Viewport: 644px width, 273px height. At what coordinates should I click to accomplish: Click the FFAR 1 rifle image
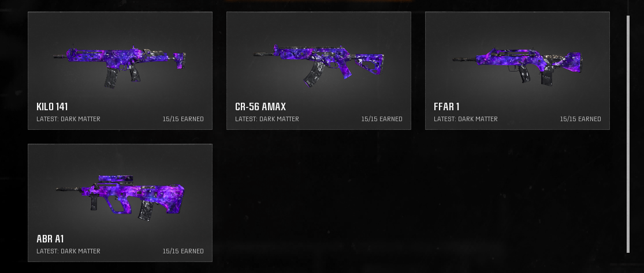click(518, 66)
